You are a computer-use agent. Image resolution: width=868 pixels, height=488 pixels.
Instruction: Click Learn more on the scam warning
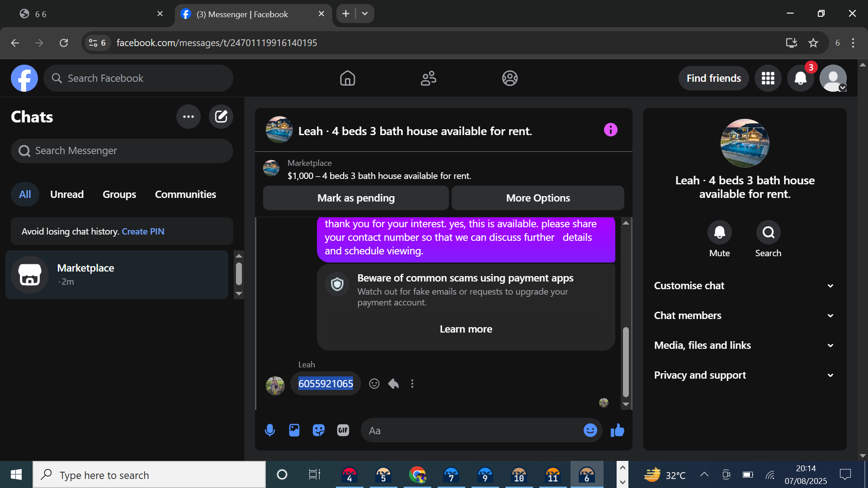(466, 329)
